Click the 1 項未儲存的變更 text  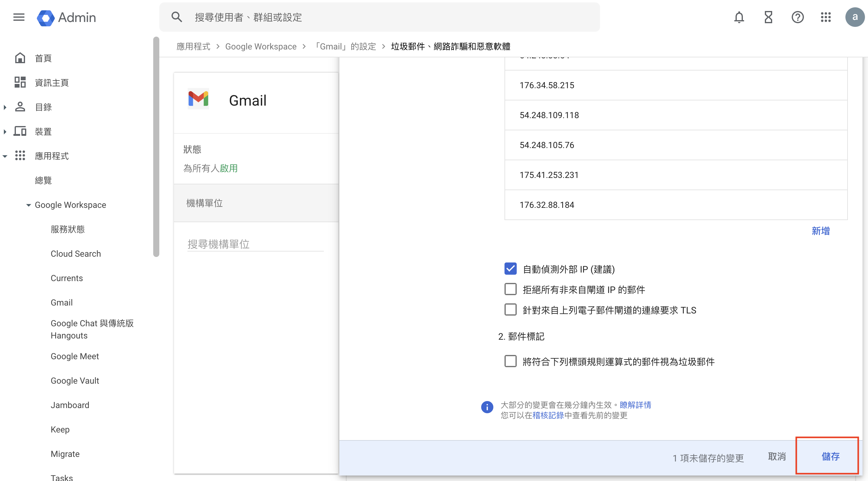click(708, 458)
